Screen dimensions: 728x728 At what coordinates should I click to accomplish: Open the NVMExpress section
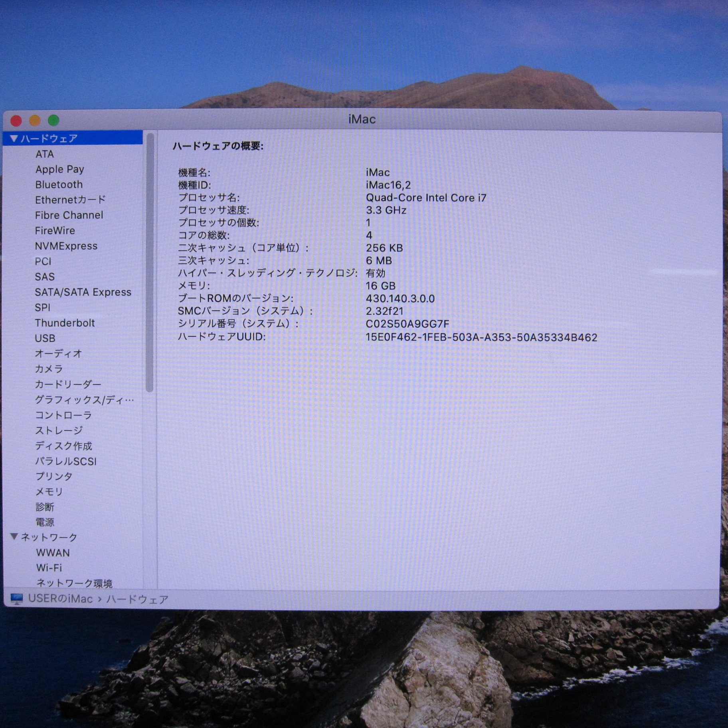pos(66,246)
